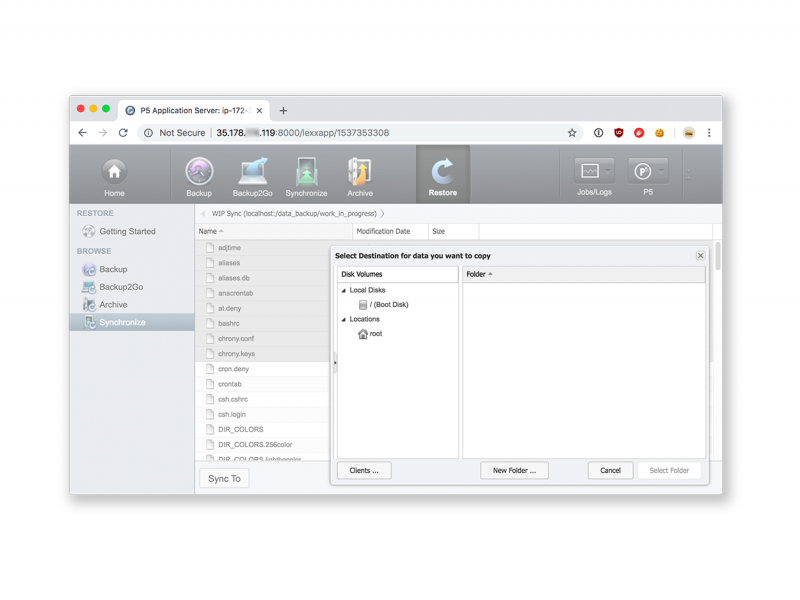Select the chrony.conf file
This screenshot has width=800, height=600.
[262, 338]
